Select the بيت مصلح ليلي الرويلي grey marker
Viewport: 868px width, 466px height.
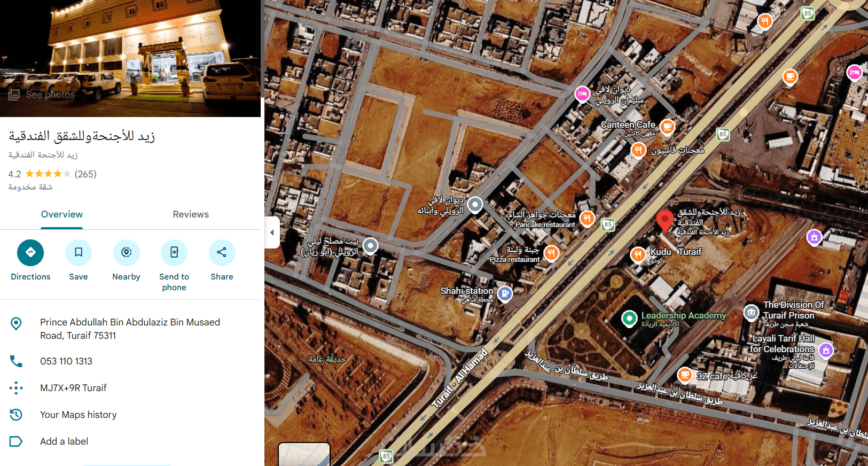pos(370,246)
